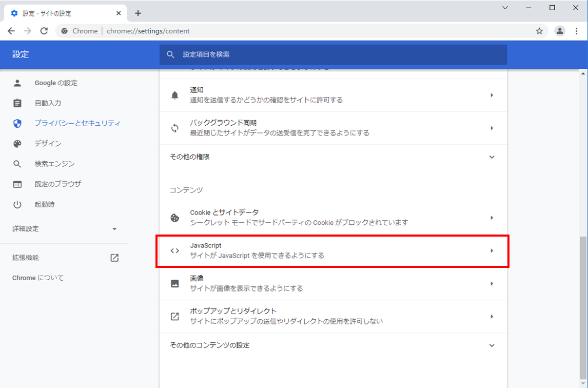Image resolution: width=588 pixels, height=388 pixels.
Task: Click the 設定項目を検索 search field
Action: click(333, 55)
